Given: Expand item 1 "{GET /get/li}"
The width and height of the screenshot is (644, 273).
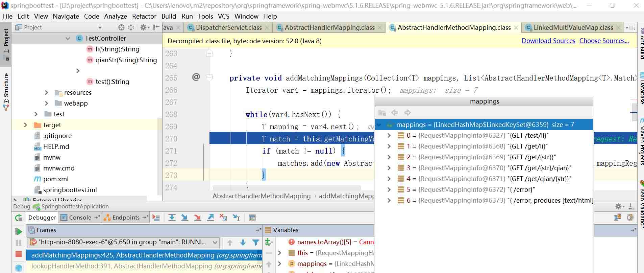Looking at the screenshot, I should tap(389, 146).
